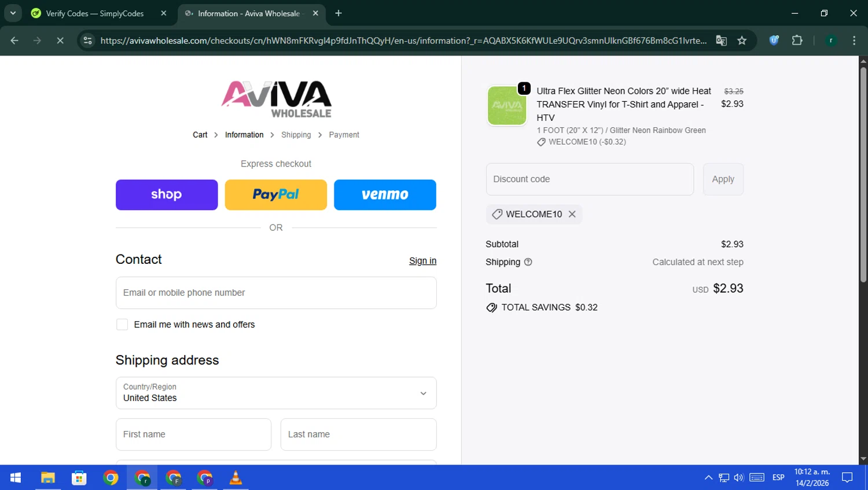Open the volume speaker control

pos(739,478)
